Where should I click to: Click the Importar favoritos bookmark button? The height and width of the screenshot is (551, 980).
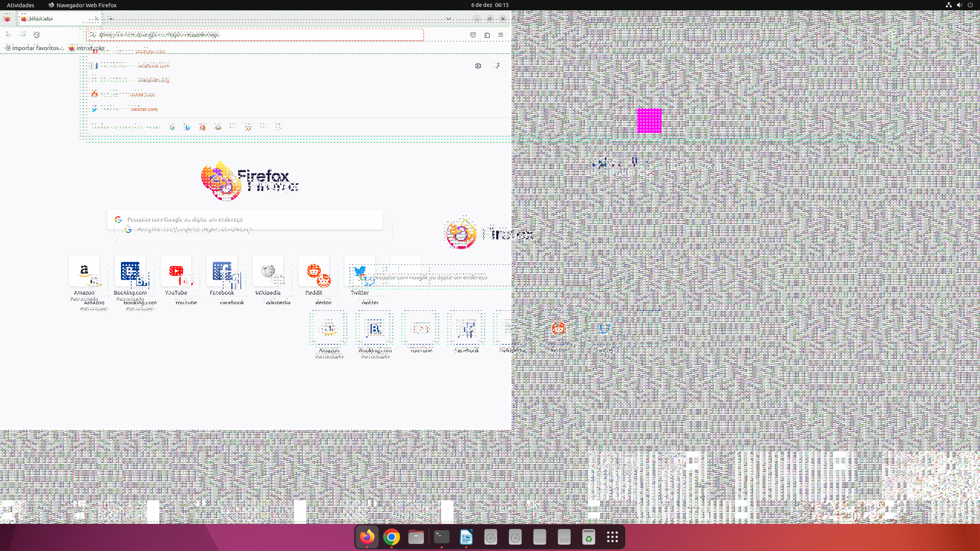click(x=34, y=48)
